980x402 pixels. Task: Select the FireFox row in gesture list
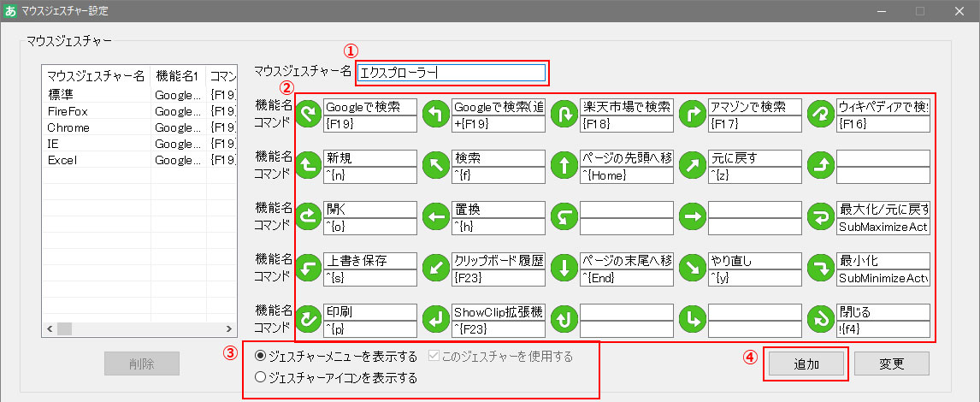coord(139,111)
